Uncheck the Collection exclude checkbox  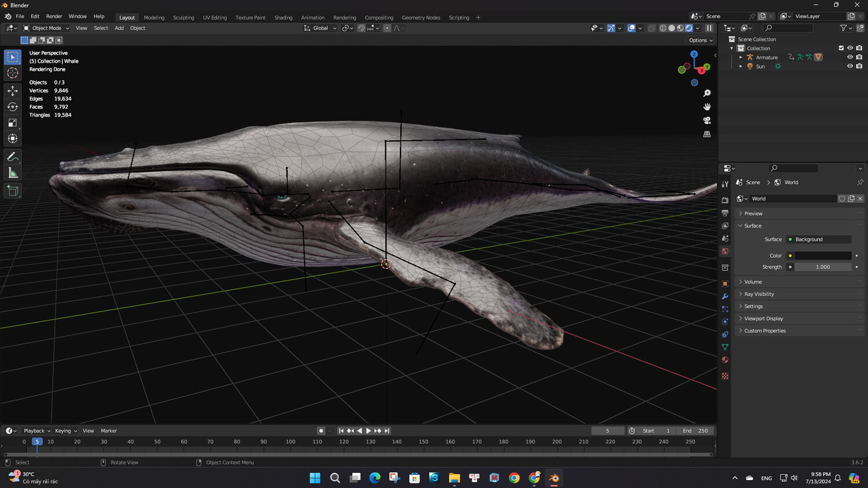point(841,48)
